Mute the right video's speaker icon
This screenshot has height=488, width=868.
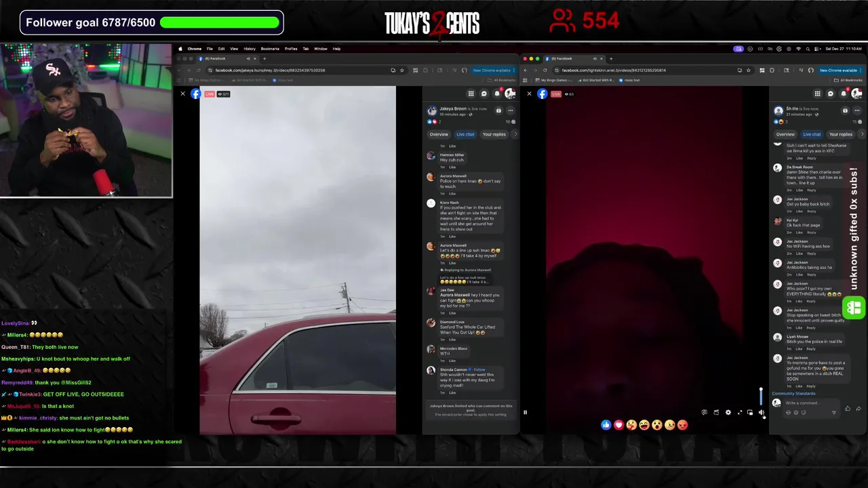761,412
